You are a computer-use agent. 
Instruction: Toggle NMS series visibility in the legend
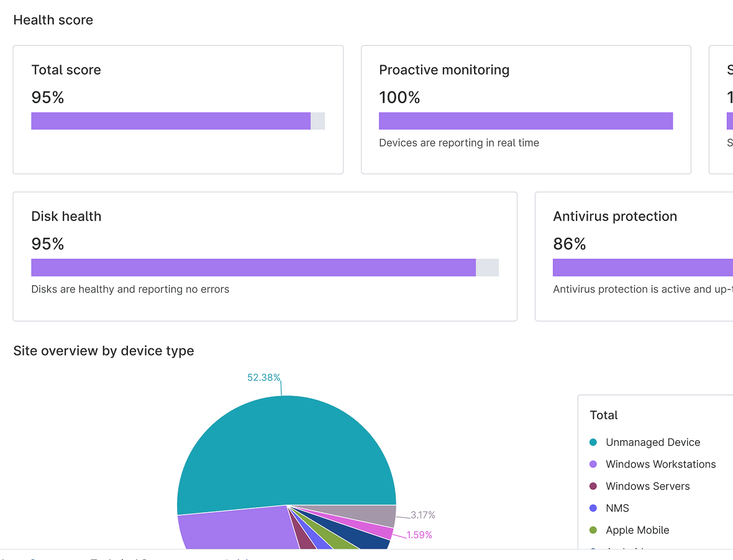click(617, 508)
